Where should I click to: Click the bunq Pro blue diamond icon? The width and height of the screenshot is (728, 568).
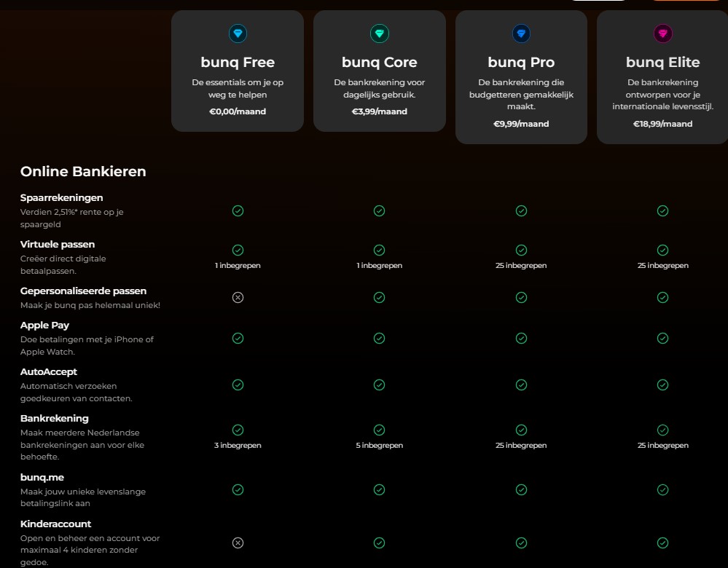[x=521, y=33]
